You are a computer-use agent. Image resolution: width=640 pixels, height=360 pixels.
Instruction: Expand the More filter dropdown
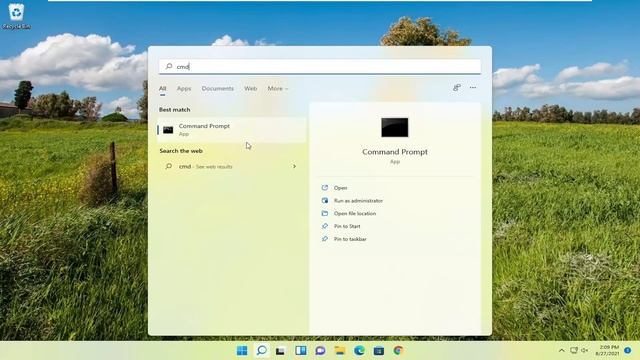[278, 89]
